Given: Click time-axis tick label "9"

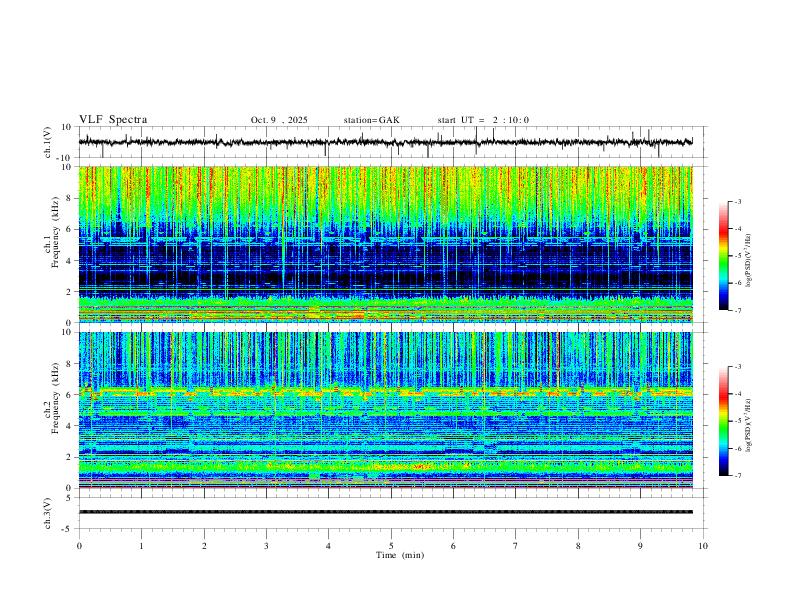Looking at the screenshot, I should point(640,546).
